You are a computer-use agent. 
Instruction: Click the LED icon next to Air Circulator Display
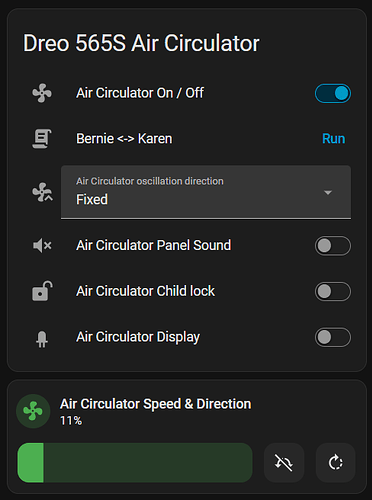[42, 339]
